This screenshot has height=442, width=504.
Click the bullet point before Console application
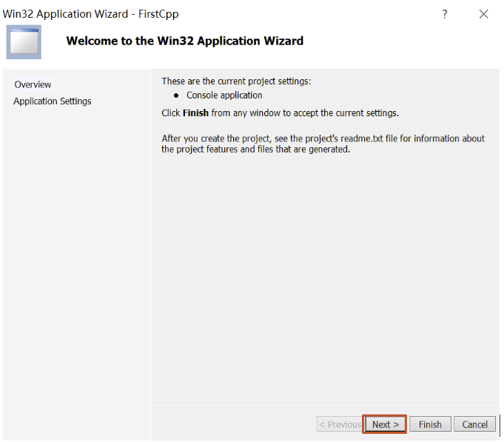176,96
